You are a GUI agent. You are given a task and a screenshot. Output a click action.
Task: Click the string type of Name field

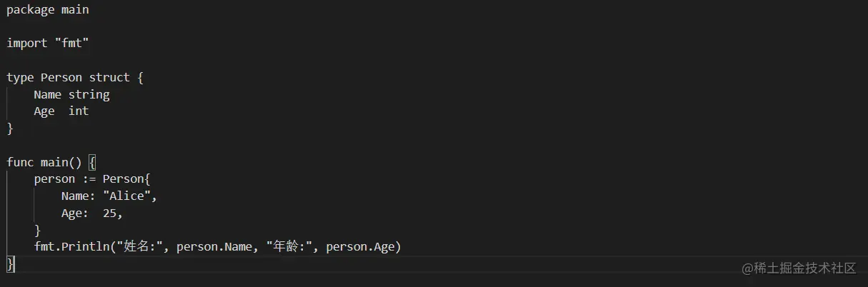(89, 94)
